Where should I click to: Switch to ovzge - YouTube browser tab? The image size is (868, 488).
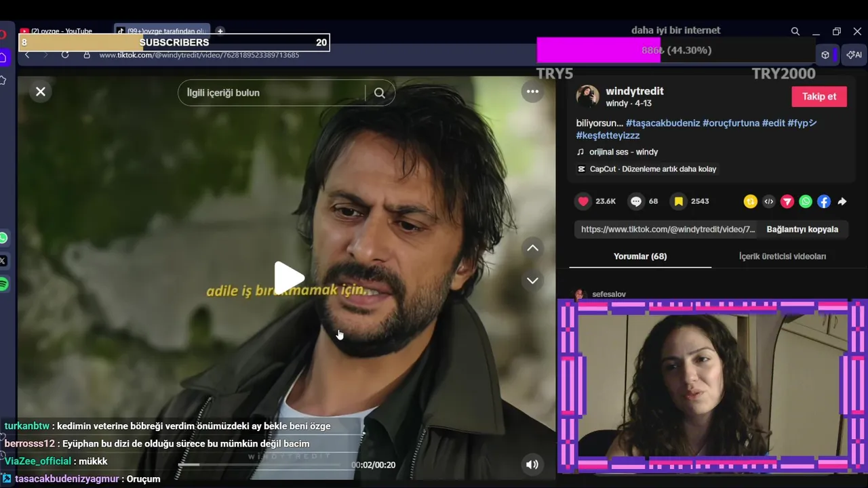point(61,31)
